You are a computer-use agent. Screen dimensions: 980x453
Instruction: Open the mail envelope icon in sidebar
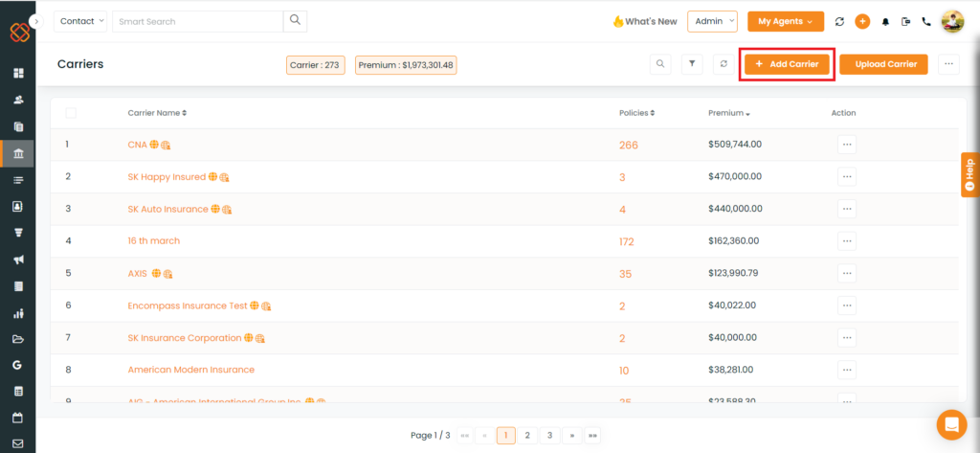click(x=18, y=443)
